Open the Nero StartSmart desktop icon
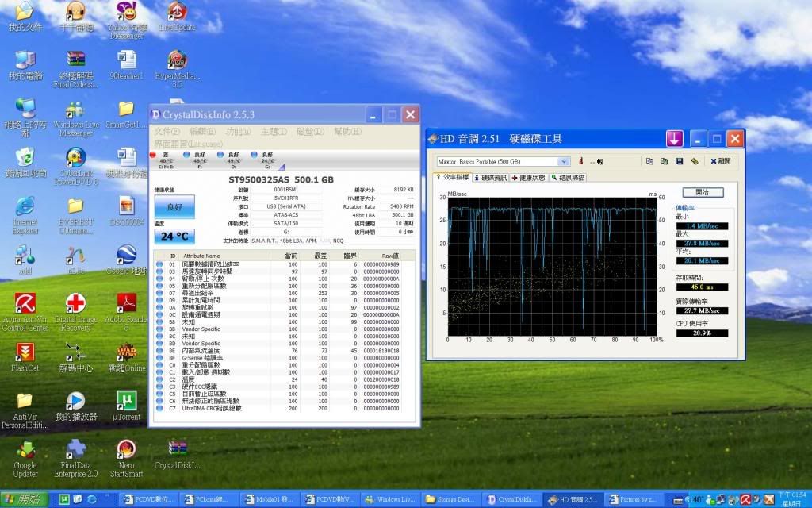The height and width of the screenshot is (508, 812). point(126,459)
